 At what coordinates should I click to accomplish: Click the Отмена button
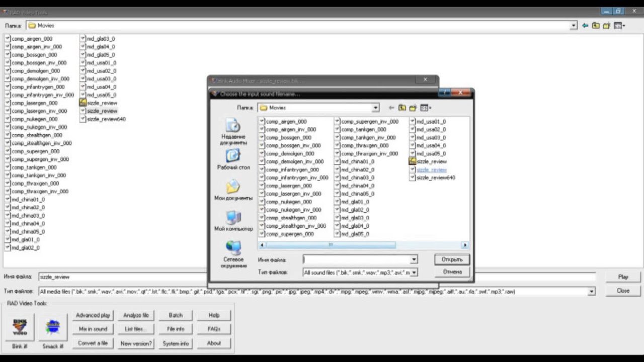click(x=452, y=271)
